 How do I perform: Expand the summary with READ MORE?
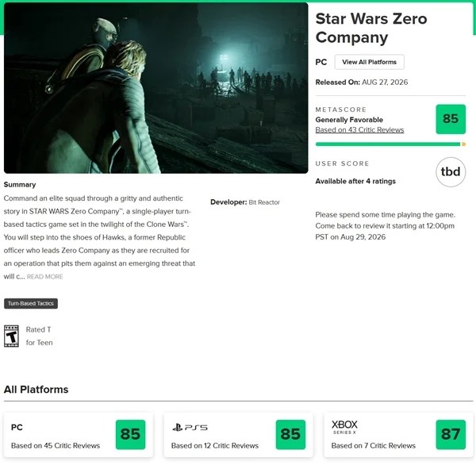(x=45, y=277)
